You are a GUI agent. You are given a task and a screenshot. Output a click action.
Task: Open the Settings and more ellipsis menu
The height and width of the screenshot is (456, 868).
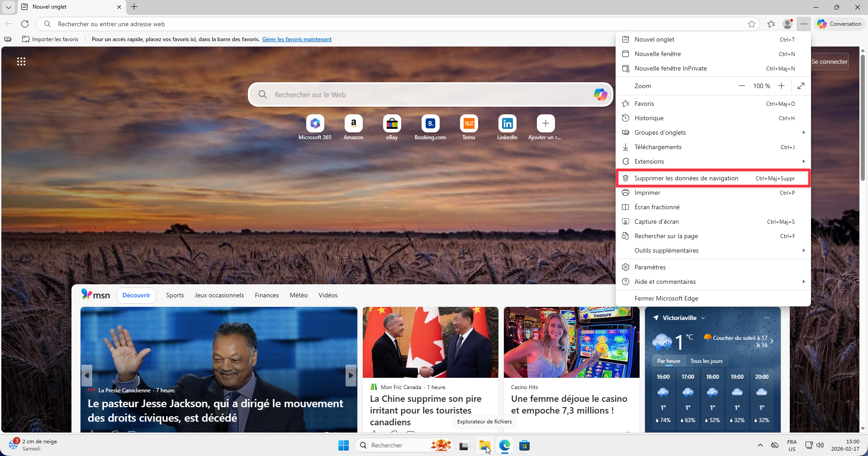pyautogui.click(x=803, y=24)
